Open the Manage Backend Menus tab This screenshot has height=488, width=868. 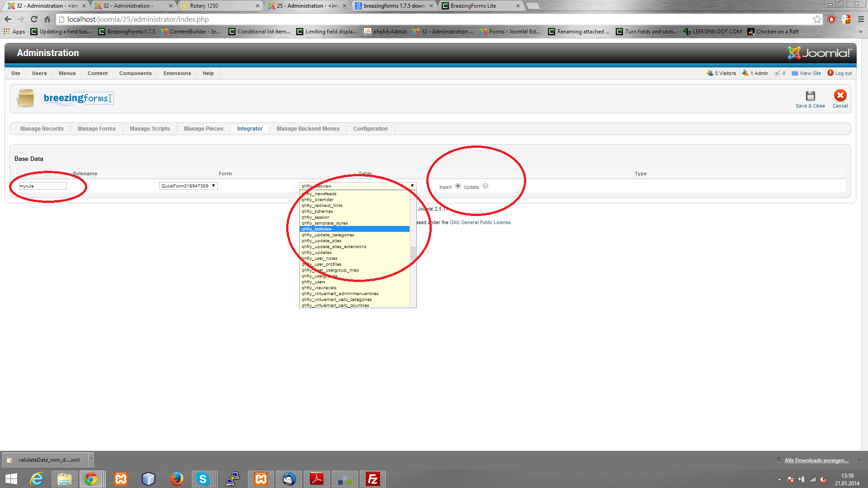[x=308, y=129]
